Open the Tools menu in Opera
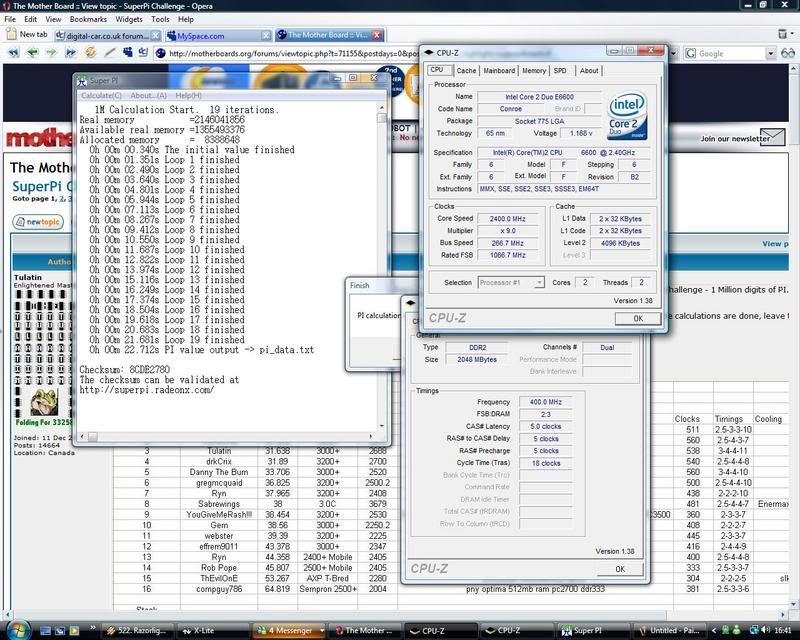Image resolution: width=800 pixels, height=640 pixels. click(160, 19)
